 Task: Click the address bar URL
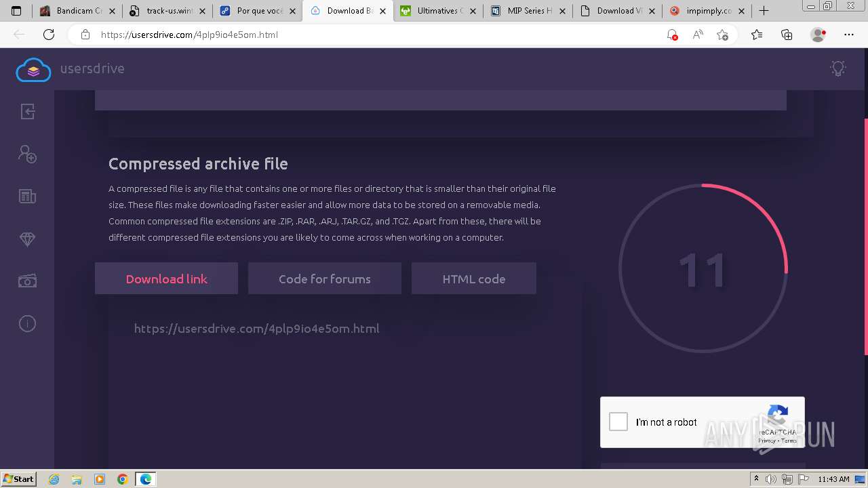coord(189,35)
